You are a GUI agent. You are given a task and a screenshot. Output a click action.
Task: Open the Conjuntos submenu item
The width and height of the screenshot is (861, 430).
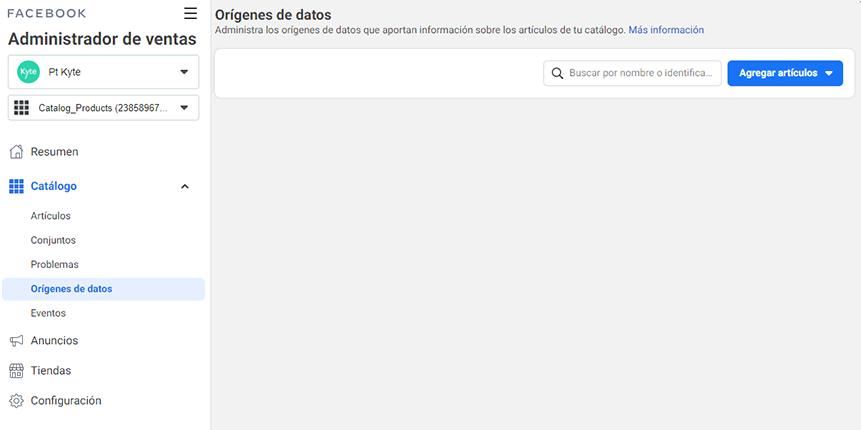(x=53, y=240)
